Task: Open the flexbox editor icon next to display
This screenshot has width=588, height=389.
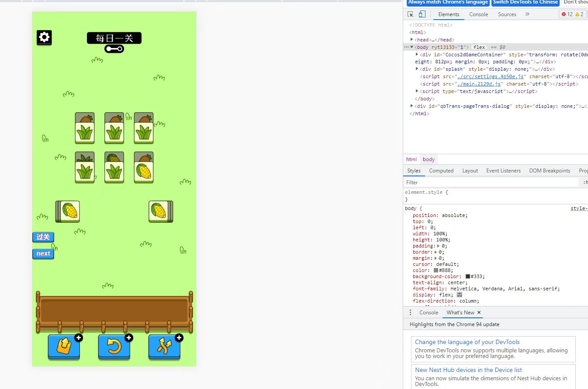Action: (459, 295)
